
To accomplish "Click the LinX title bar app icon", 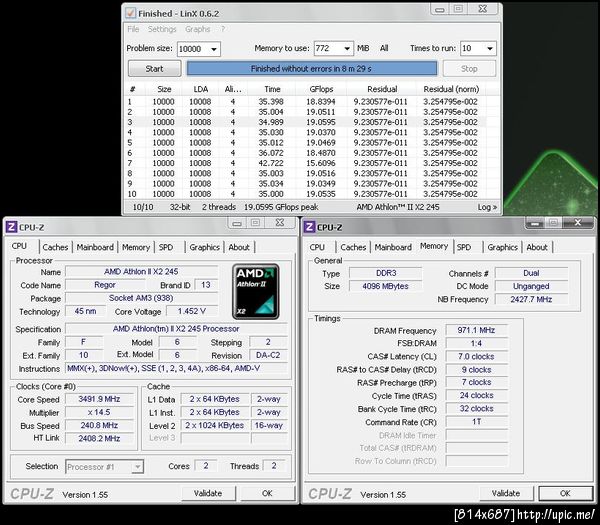I will (130, 13).
